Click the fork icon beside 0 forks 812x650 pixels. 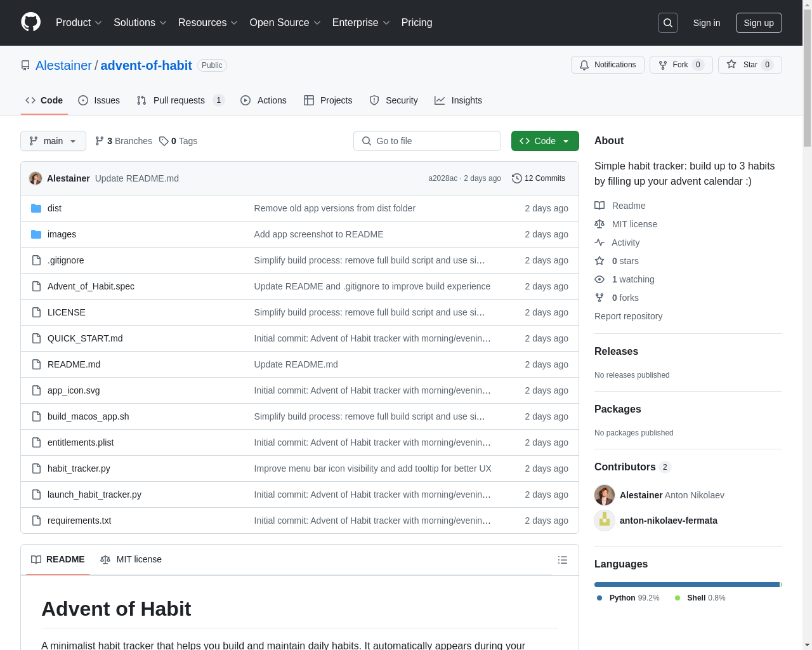point(599,298)
